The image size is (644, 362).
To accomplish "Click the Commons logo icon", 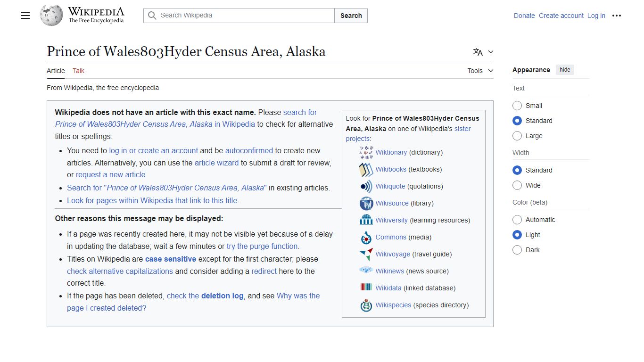I will (366, 237).
